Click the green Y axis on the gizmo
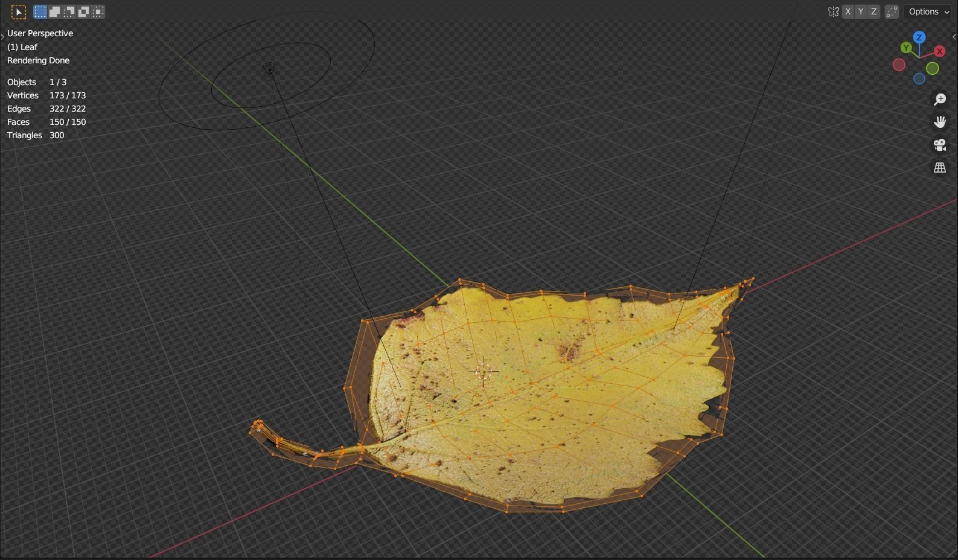The width and height of the screenshot is (958, 560). click(x=906, y=48)
